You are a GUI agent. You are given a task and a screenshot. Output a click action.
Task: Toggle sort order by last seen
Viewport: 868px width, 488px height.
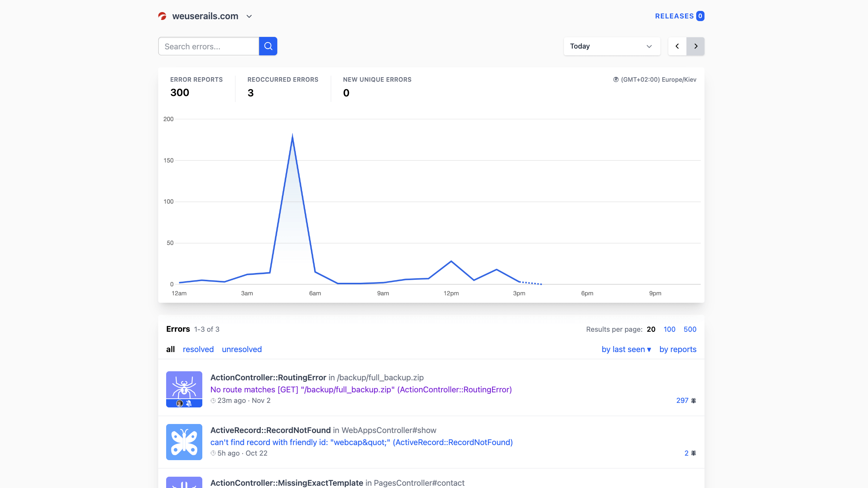[x=626, y=349]
